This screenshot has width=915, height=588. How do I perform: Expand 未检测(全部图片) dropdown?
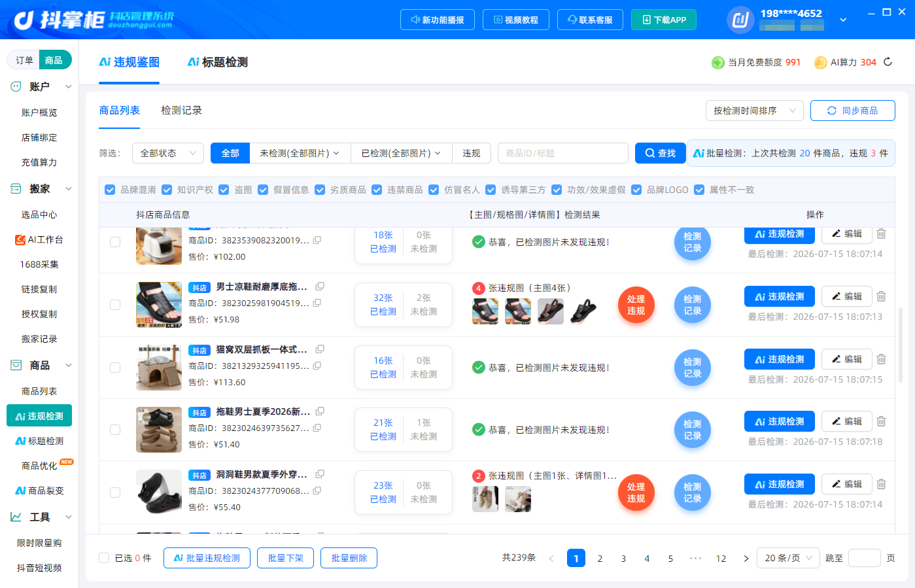point(300,153)
